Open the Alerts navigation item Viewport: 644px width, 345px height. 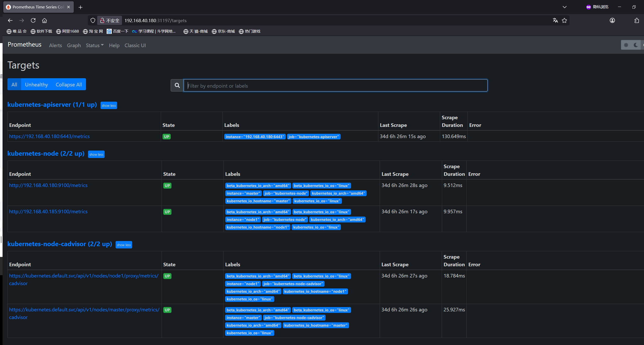click(55, 45)
